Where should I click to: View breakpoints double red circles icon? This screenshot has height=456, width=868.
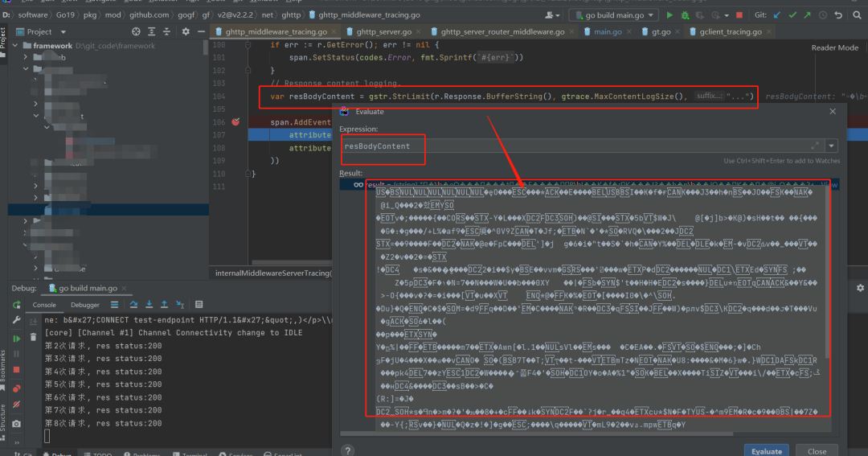click(17, 388)
